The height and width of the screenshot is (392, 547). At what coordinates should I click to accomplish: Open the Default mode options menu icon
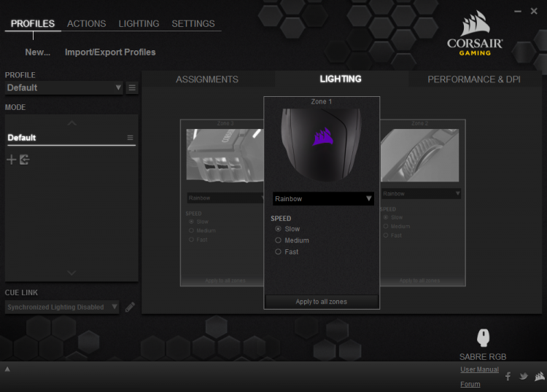pyautogui.click(x=130, y=138)
